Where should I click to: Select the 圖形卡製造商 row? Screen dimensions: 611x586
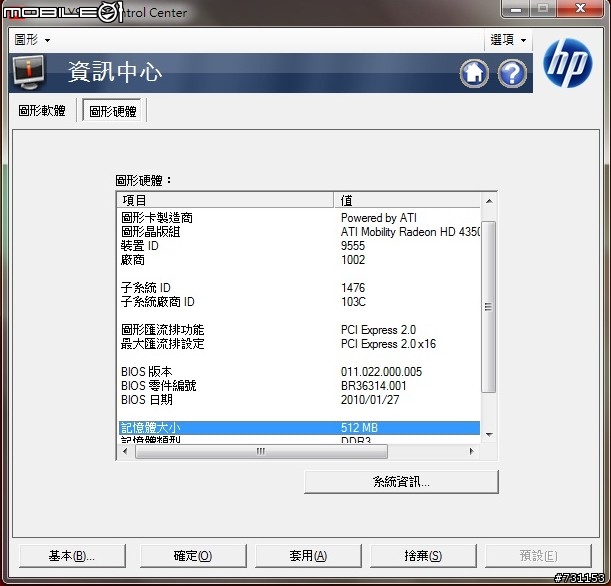[x=299, y=218]
